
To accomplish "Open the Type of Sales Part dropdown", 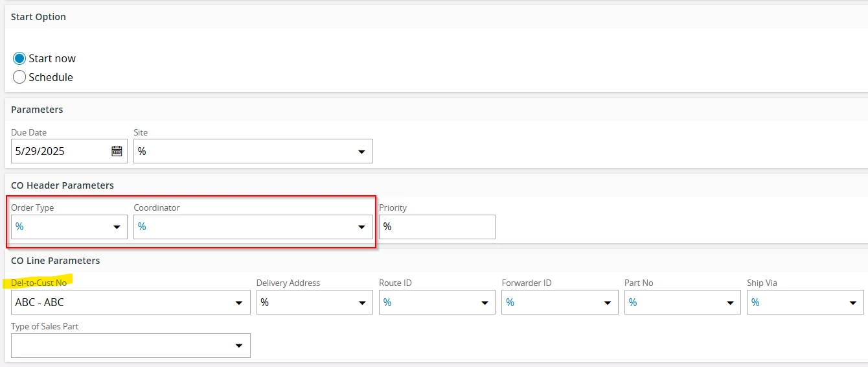I will pos(131,346).
